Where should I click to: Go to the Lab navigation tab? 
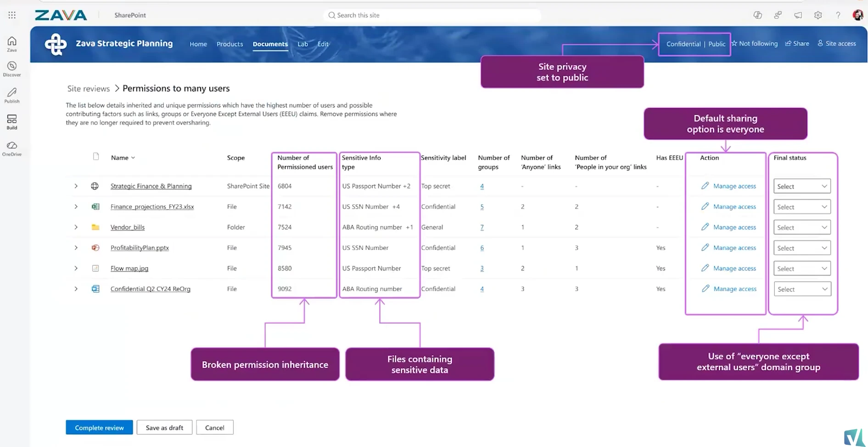302,44
